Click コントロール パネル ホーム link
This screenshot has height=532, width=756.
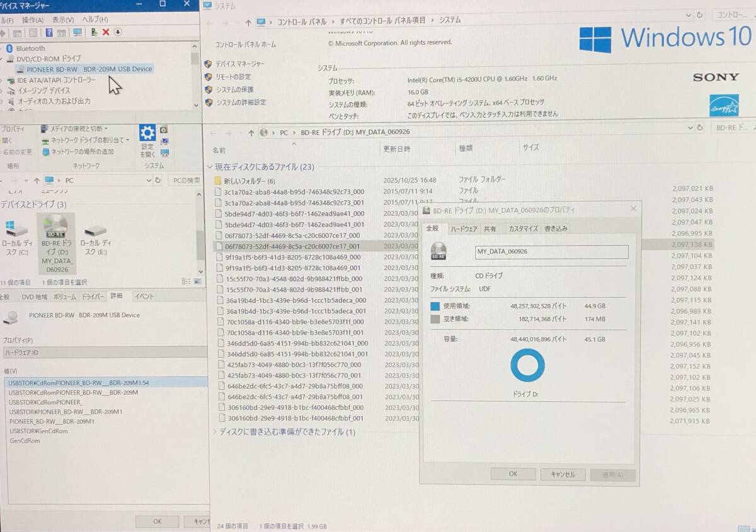point(245,45)
